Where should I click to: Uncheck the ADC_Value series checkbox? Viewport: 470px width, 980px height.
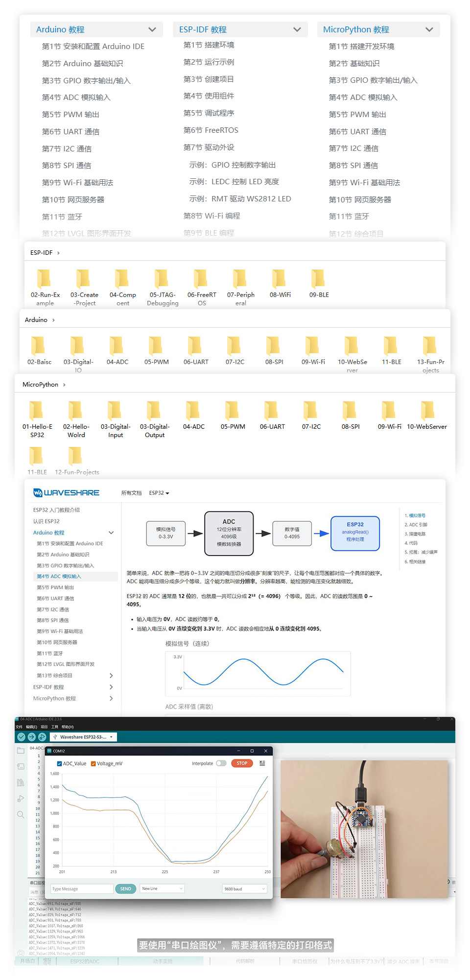coord(59,763)
